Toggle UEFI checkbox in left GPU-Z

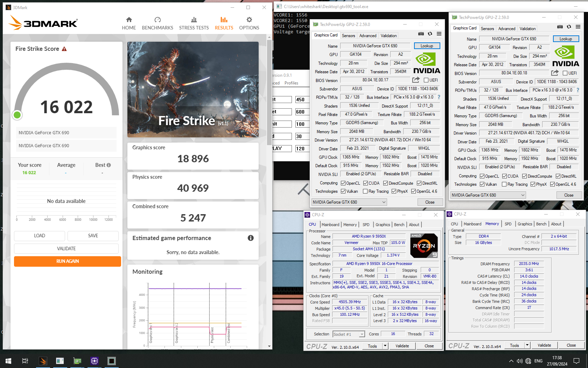coord(426,80)
